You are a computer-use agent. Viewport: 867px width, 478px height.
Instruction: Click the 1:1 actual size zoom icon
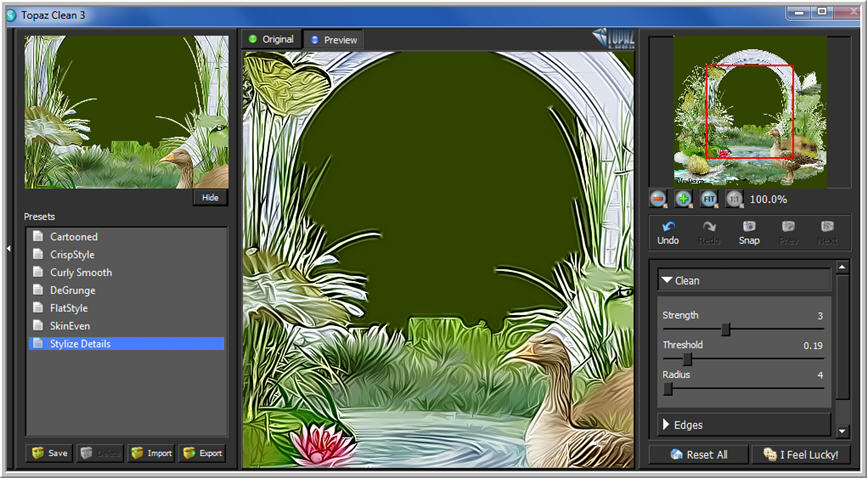point(734,199)
